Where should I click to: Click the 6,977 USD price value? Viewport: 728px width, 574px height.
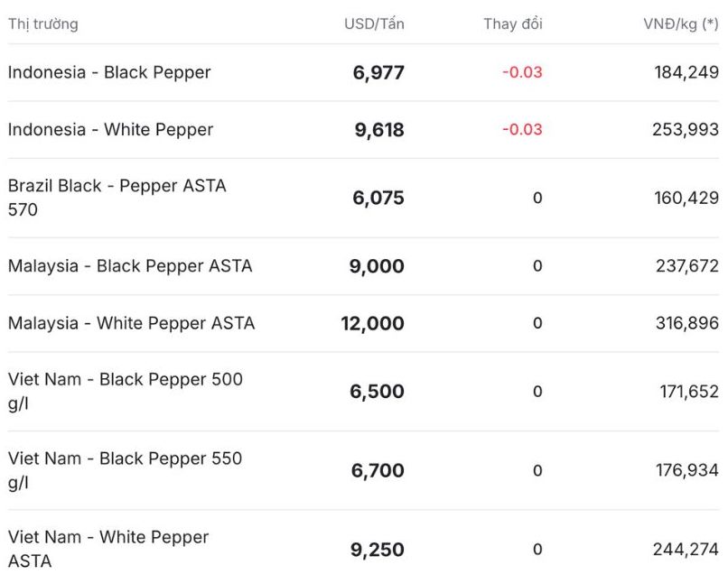pyautogui.click(x=378, y=72)
